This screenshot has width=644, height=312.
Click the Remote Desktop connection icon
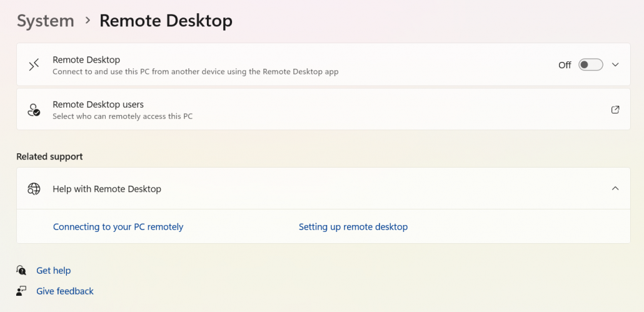(x=34, y=64)
